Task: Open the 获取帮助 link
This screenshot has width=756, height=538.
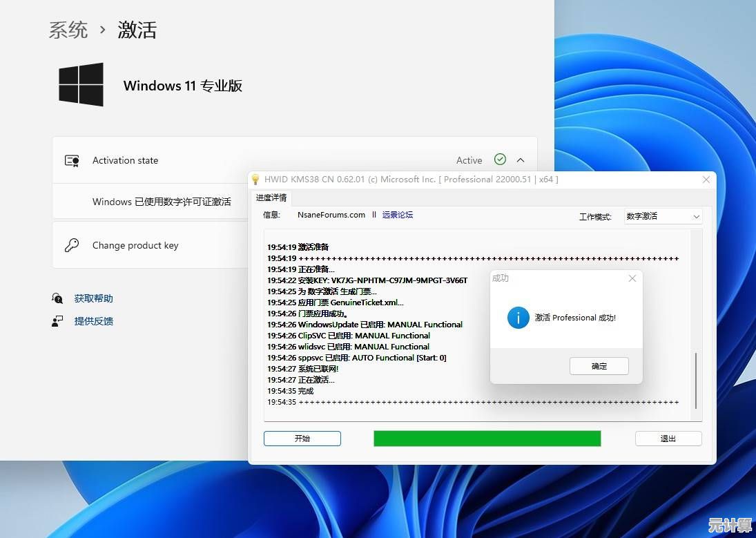Action: point(94,298)
